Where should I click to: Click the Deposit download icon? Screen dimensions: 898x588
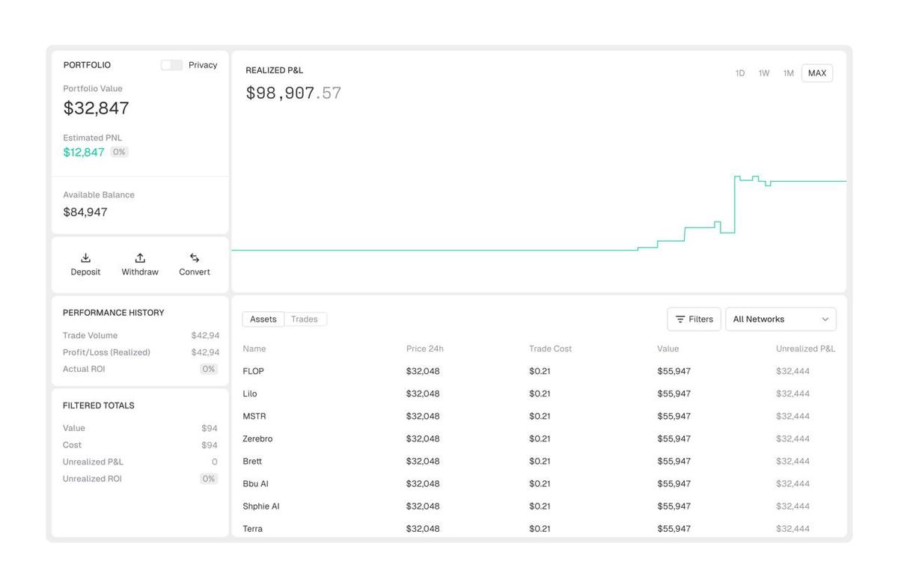pos(85,258)
